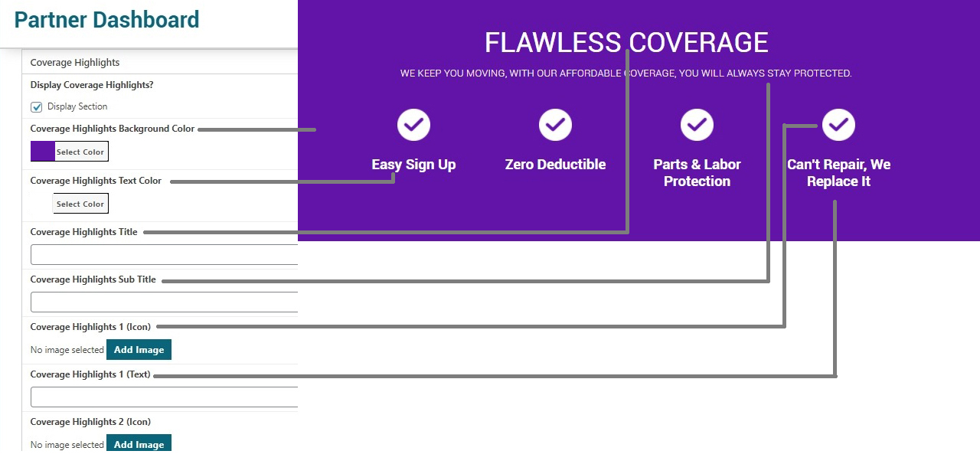Click the checkmark icon above Can't Repair, We Replace It
The image size is (980, 464).
838,125
